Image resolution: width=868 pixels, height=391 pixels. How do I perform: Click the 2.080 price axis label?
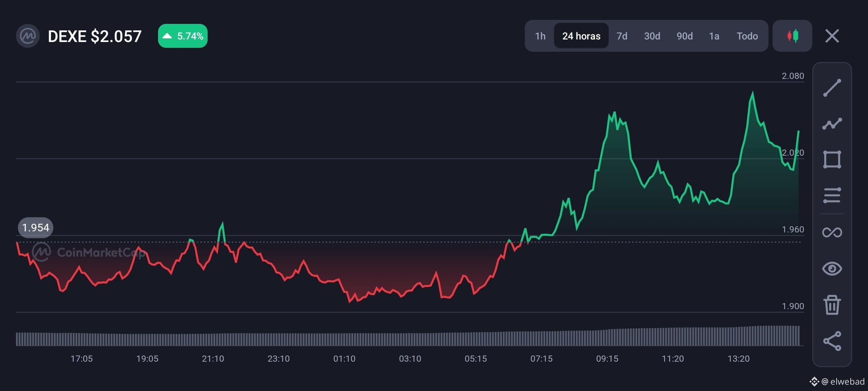(793, 76)
